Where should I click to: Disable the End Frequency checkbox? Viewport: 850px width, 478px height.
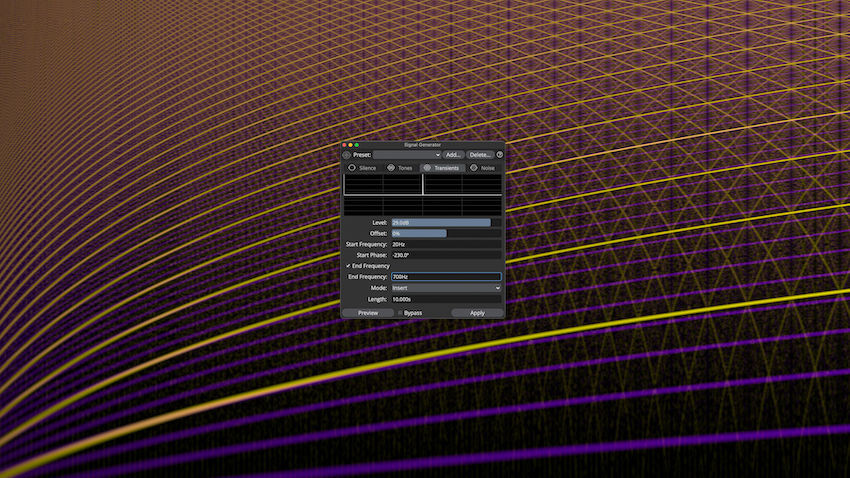pos(348,266)
